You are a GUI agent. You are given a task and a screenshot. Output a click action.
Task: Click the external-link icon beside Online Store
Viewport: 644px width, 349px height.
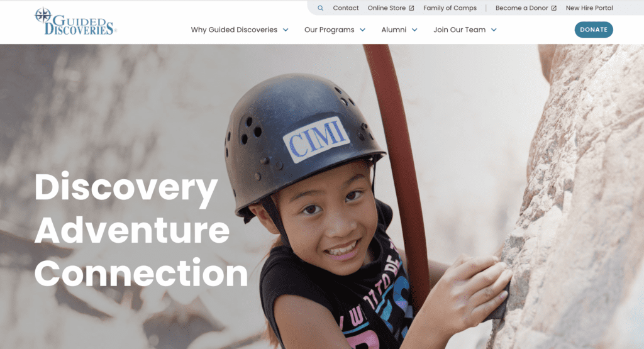pos(411,8)
